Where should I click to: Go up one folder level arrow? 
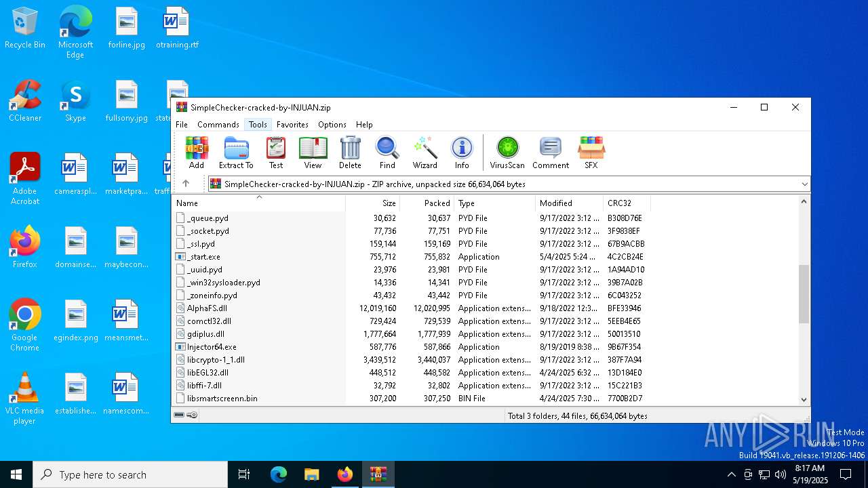186,184
